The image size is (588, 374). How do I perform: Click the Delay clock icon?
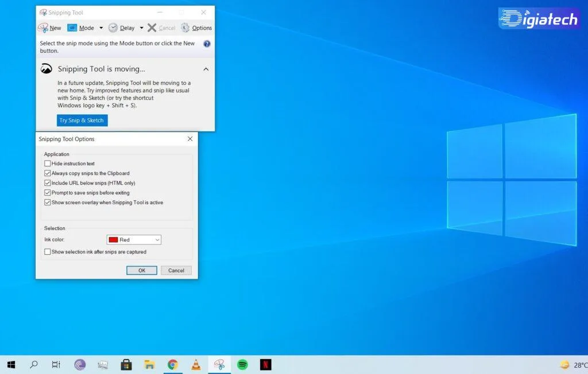point(113,28)
